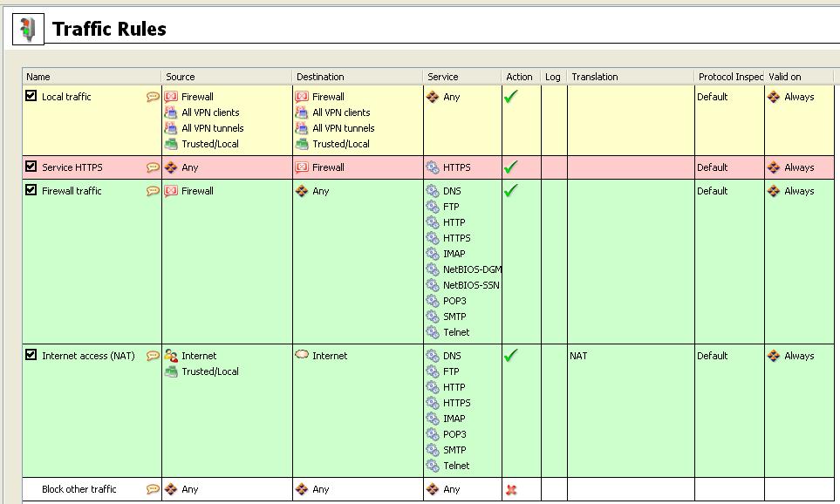This screenshot has height=504, width=840.
Task: Select Telnet service in Firewall traffic rule
Action: click(x=456, y=332)
